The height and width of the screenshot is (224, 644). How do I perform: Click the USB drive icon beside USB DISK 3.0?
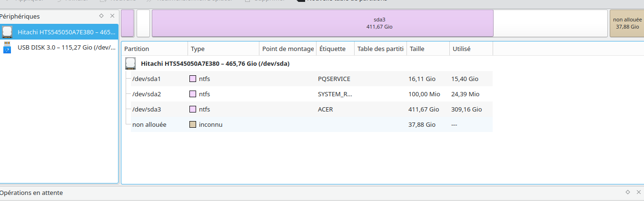tap(7, 47)
